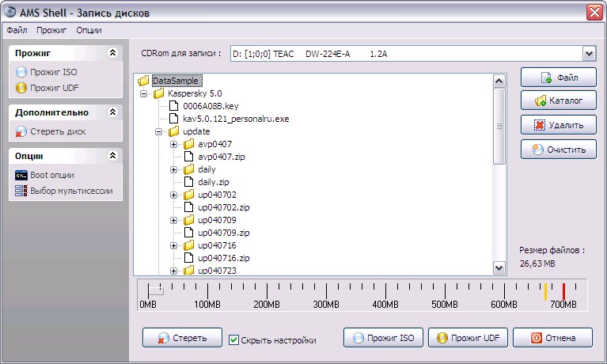
Task: Click the up040702 folder icon
Action: tap(189, 195)
